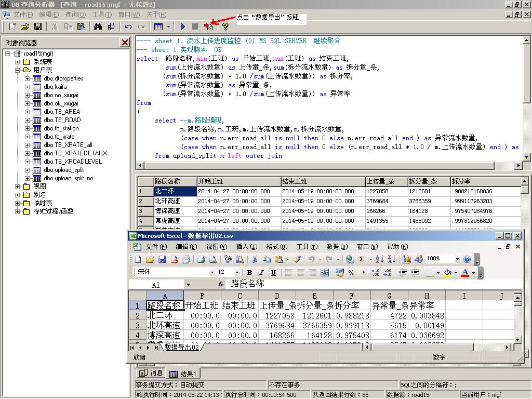
Task: Expand the 存贮过程/函数 folder node
Action: click(x=17, y=211)
